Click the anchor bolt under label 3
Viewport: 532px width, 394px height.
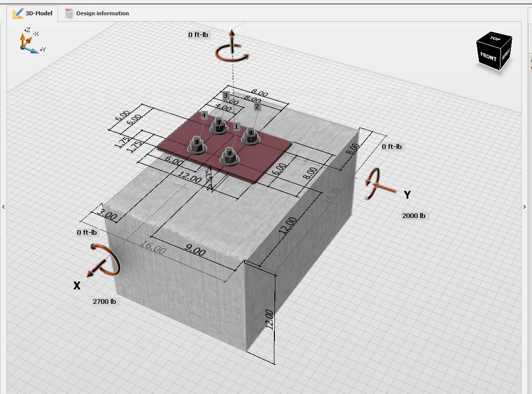pyautogui.click(x=219, y=125)
